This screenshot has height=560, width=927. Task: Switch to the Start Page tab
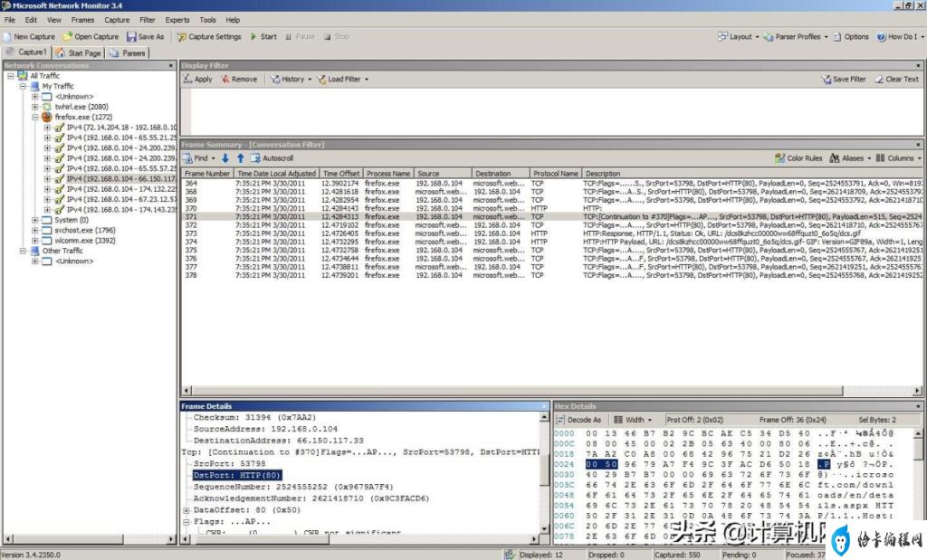click(x=79, y=53)
